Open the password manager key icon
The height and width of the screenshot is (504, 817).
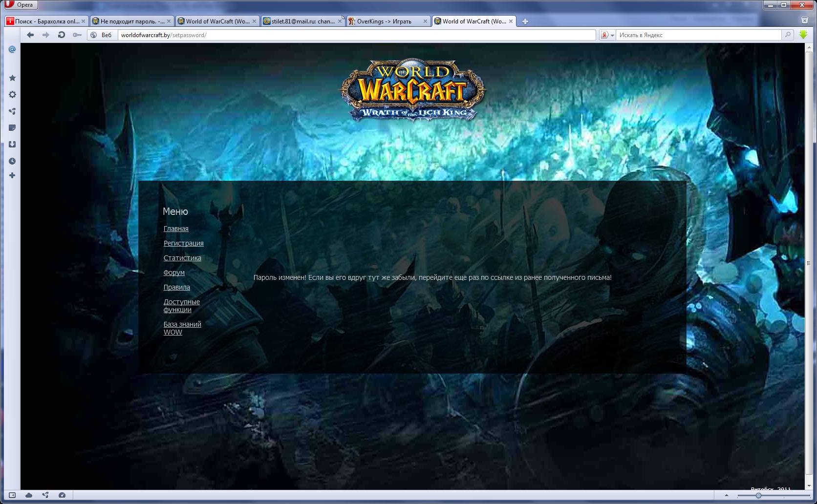point(77,35)
